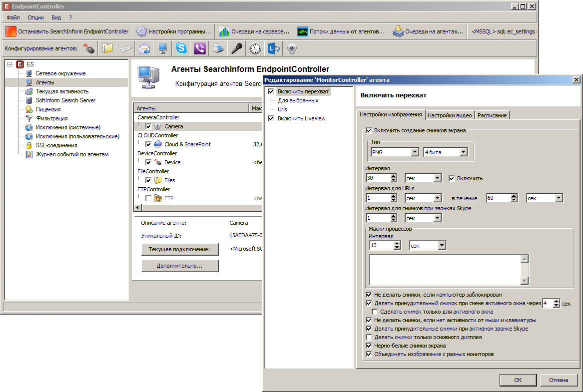Screen dimensions: 583x392
Task: Uncheck 'Включить создание снимков экрана' checkbox
Action: click(x=369, y=131)
